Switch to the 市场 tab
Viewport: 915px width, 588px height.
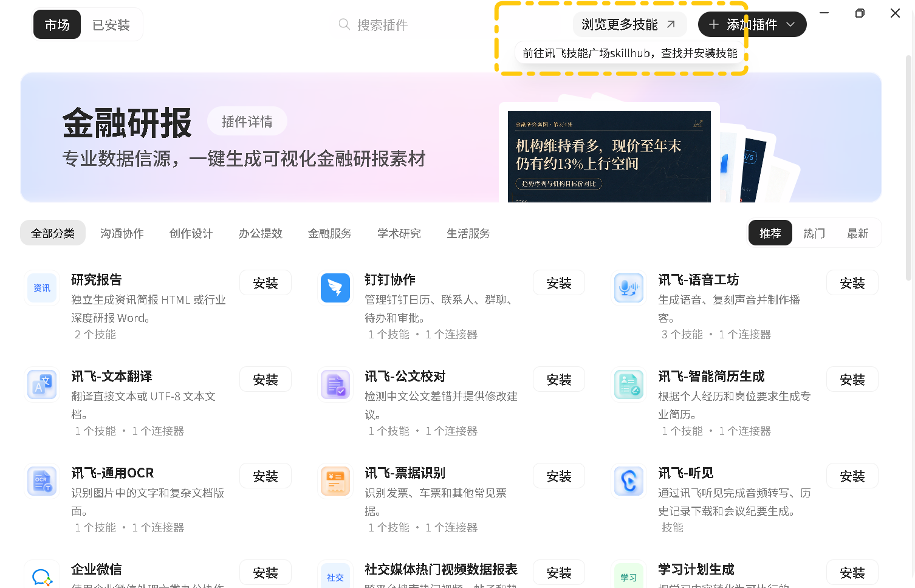(57, 25)
